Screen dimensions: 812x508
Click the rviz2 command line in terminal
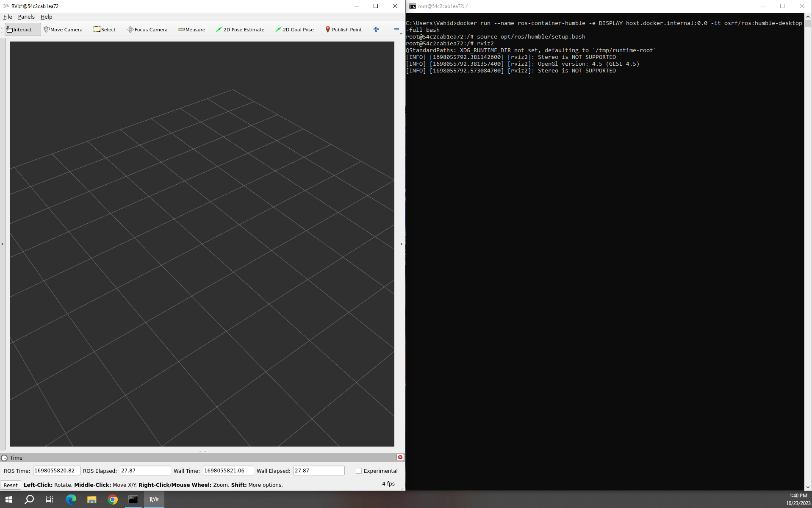pyautogui.click(x=450, y=44)
